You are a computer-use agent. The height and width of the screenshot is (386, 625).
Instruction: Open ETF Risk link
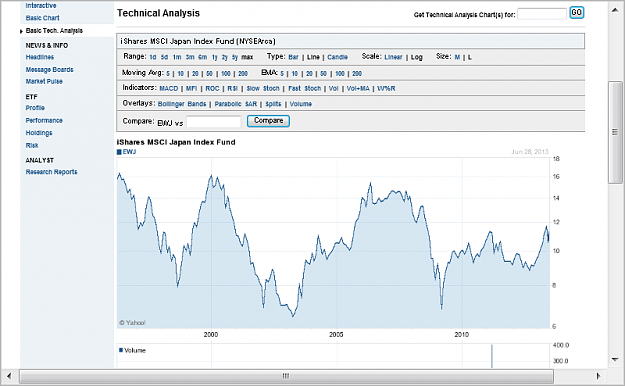pyautogui.click(x=32, y=146)
